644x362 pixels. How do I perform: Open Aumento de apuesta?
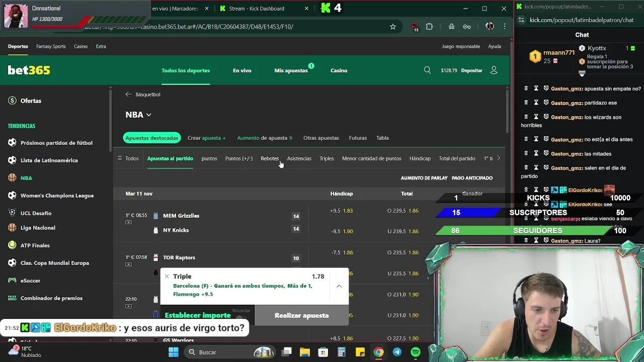click(265, 138)
